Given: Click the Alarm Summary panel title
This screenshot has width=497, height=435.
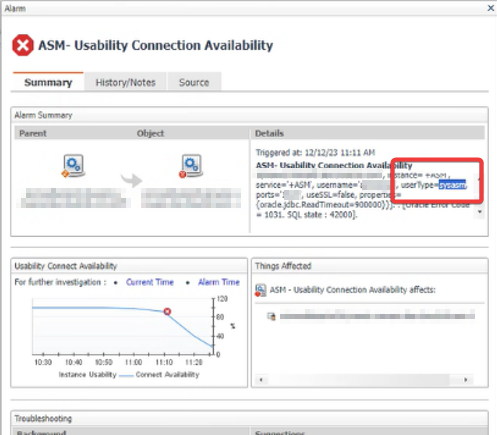Looking at the screenshot, I should pos(43,115).
